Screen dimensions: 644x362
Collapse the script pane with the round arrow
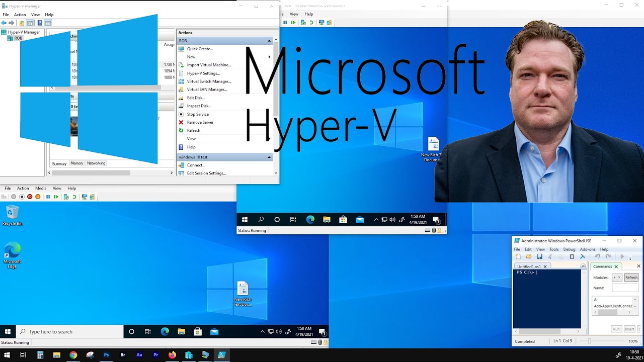(x=583, y=266)
